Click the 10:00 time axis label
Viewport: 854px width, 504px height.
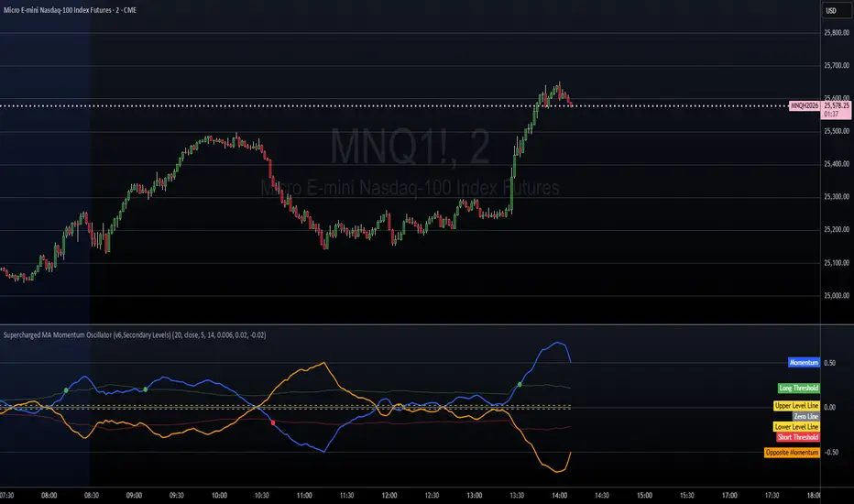coord(219,495)
